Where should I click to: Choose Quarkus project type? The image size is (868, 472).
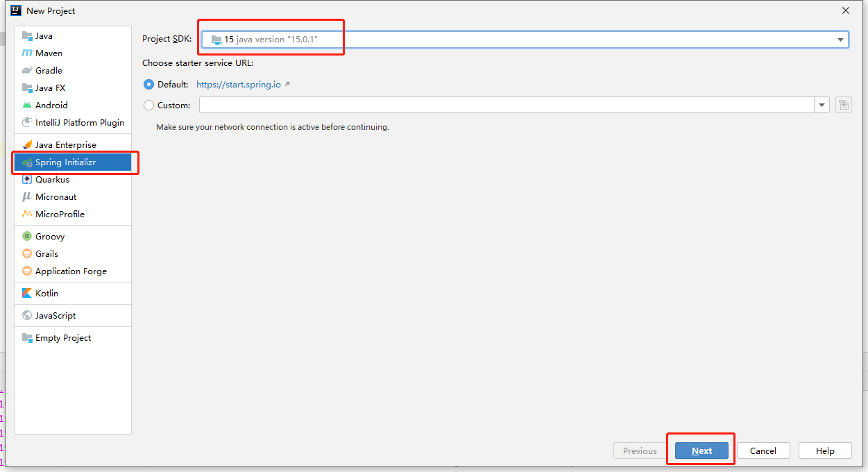coord(73,180)
